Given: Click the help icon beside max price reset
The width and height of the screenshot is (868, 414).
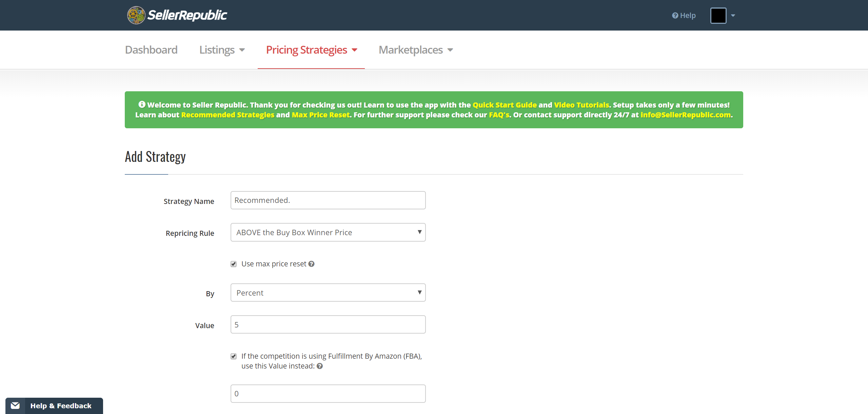Looking at the screenshot, I should coord(311,264).
